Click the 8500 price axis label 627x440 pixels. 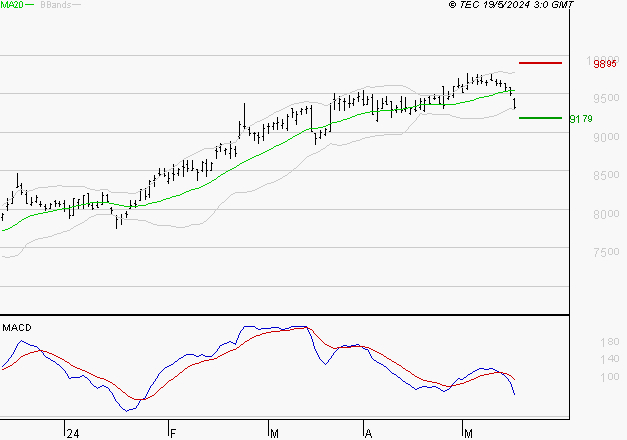pos(606,175)
